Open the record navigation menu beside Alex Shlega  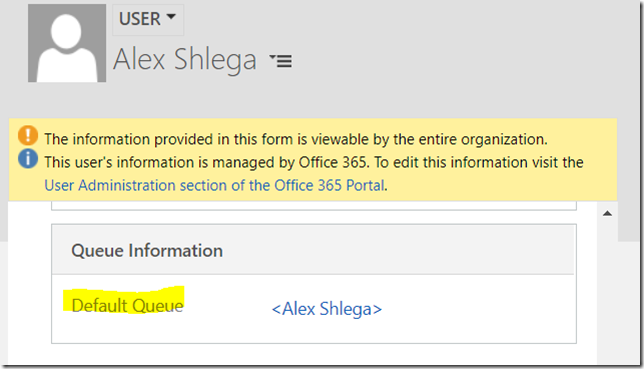[x=281, y=61]
